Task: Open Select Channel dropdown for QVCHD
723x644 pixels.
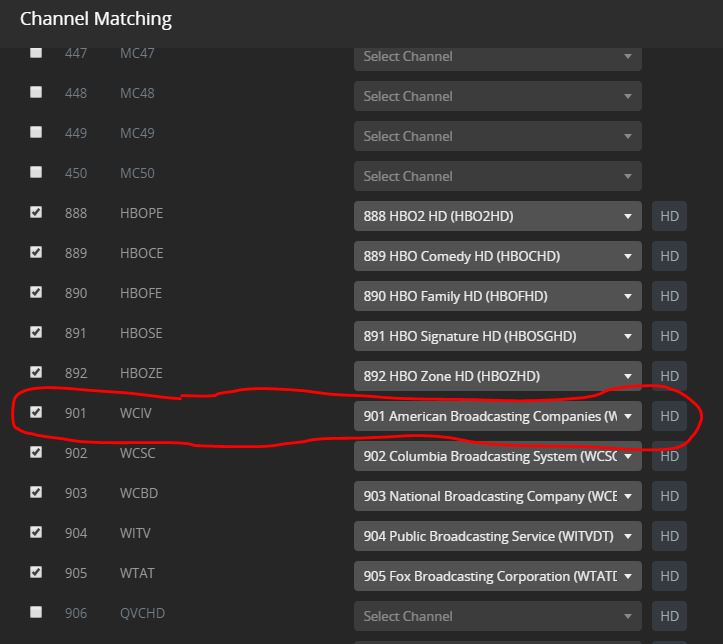Action: coord(498,616)
